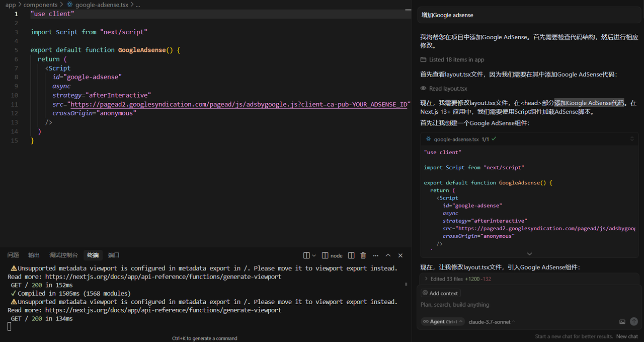
Task: Click the Add context button
Action: pos(440,293)
